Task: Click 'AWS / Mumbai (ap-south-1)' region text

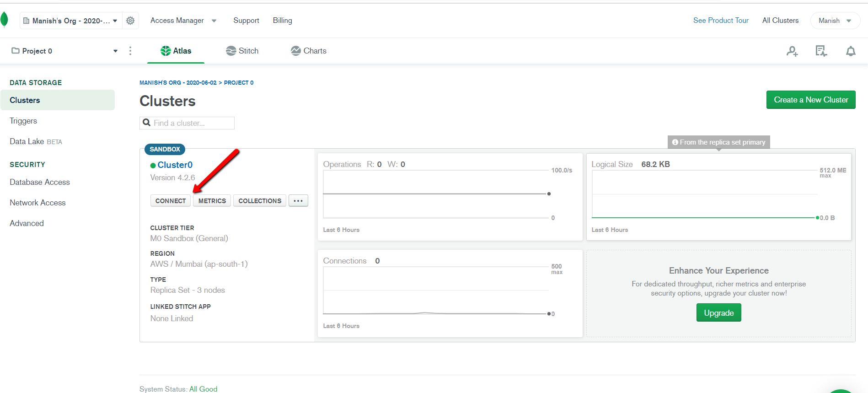Action: pos(199,264)
